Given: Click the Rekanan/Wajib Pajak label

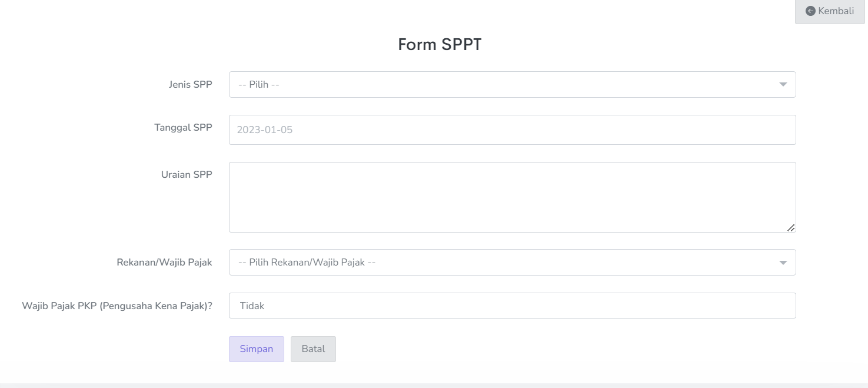Looking at the screenshot, I should pyautogui.click(x=164, y=263).
